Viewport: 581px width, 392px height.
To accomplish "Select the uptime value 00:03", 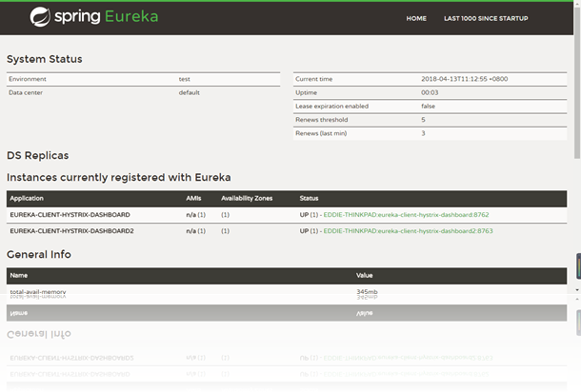I will coord(430,92).
